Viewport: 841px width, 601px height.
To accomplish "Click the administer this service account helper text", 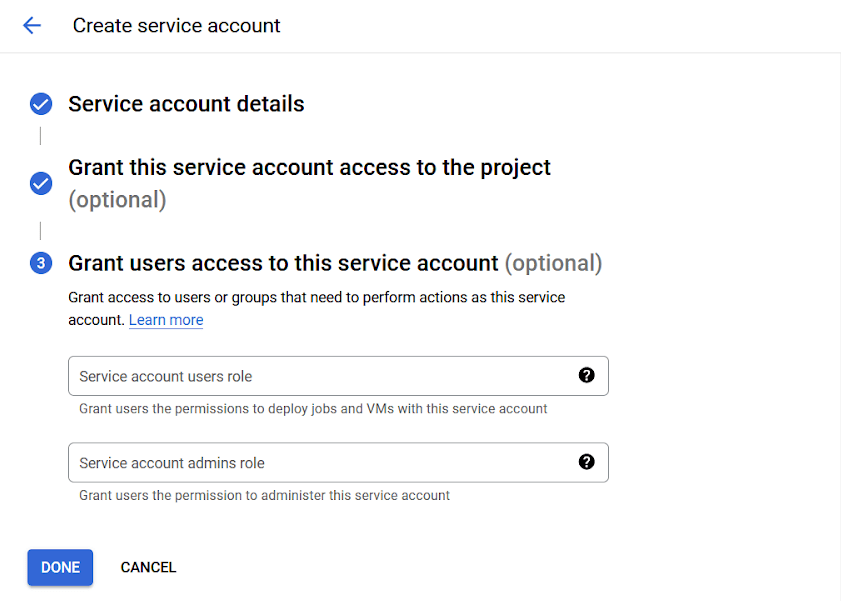I will click(x=264, y=495).
